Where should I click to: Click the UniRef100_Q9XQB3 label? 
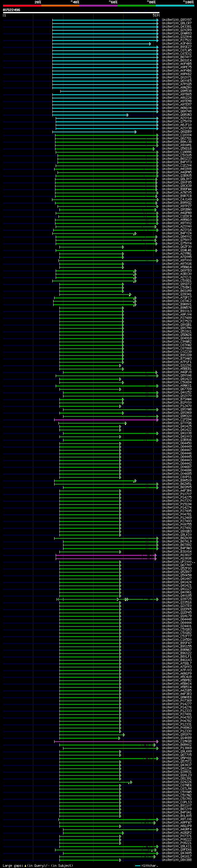tap(176, 532)
